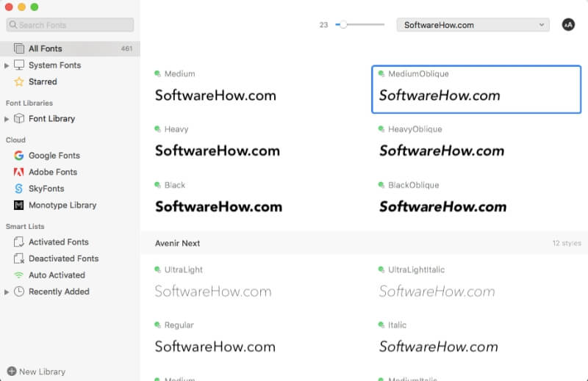Select the UltraLight SoftwareHow.com preview
Viewport: 588px width, 381px height.
(x=213, y=291)
